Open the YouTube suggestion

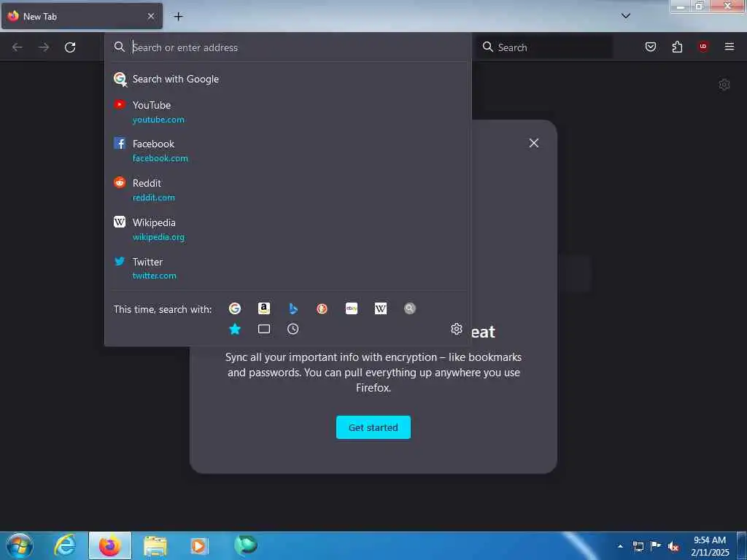(287, 112)
